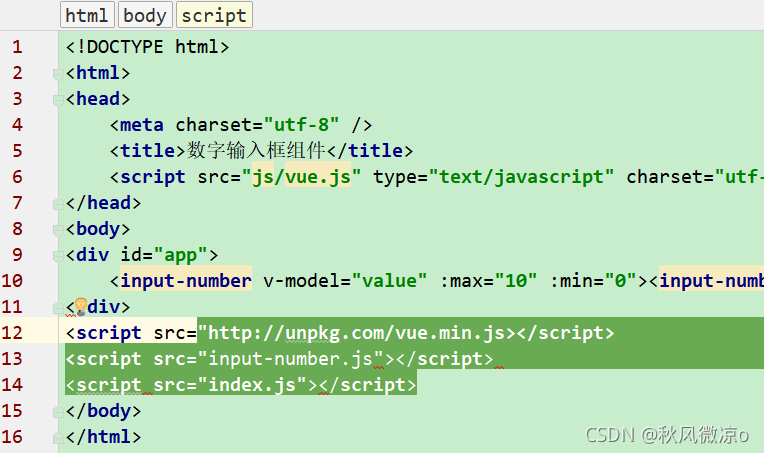Click the fold marker at closing body tag
This screenshot has width=764, height=453.
click(x=58, y=412)
